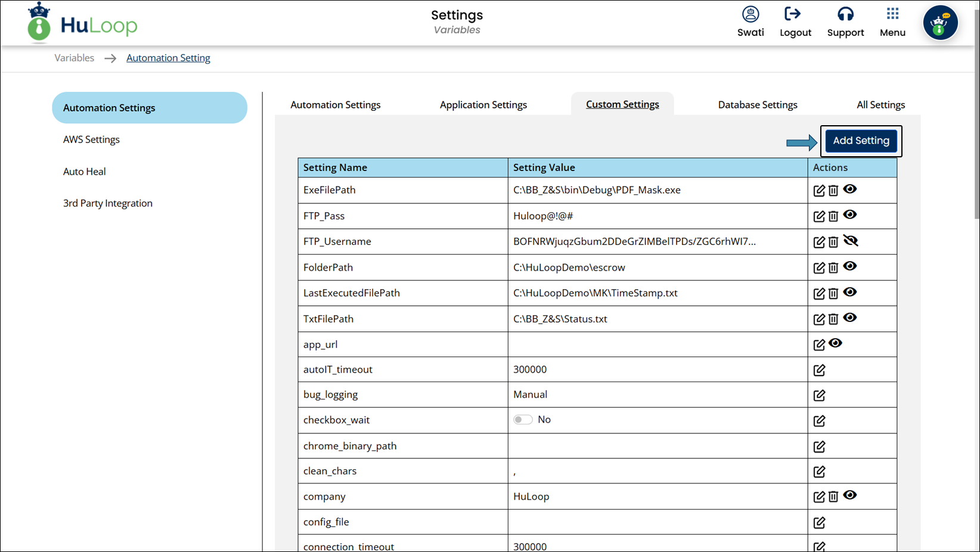Edit the app_url setting
This screenshot has width=980, height=552.
[x=819, y=345]
